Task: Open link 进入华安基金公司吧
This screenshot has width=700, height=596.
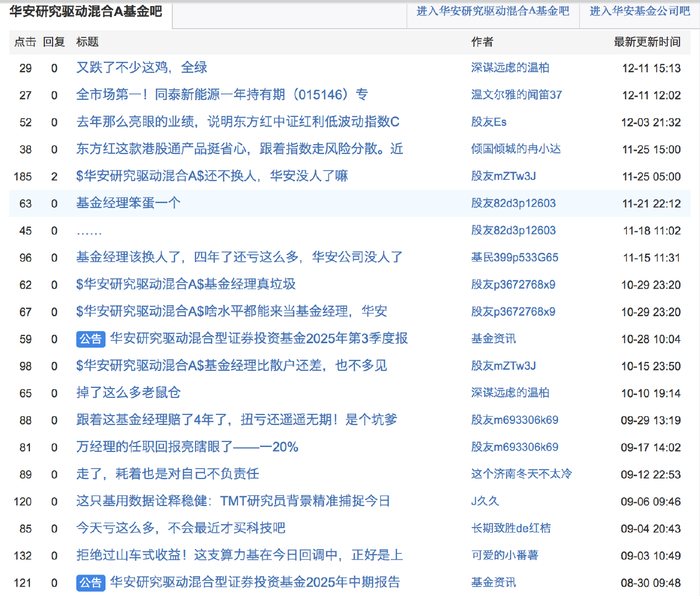Action: 640,12
